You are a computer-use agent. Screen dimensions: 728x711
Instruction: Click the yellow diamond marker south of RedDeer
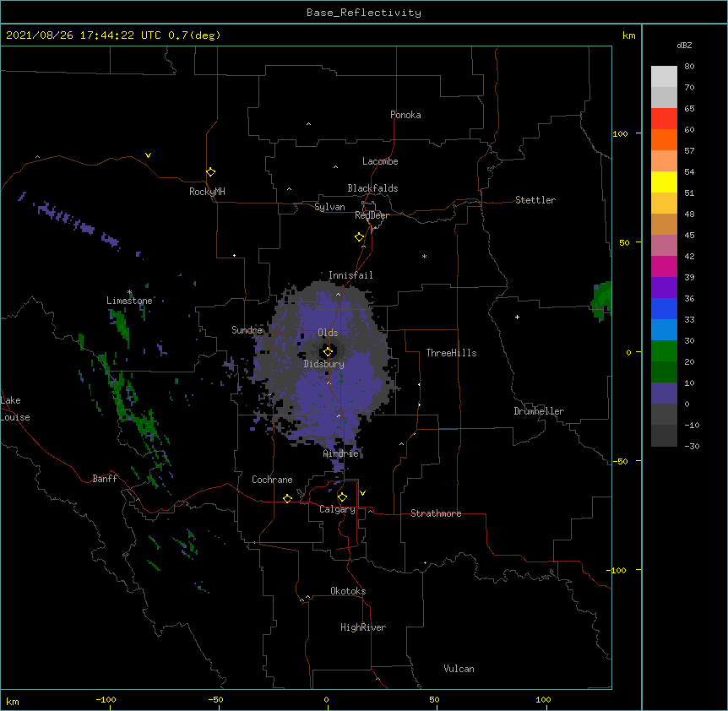360,237
